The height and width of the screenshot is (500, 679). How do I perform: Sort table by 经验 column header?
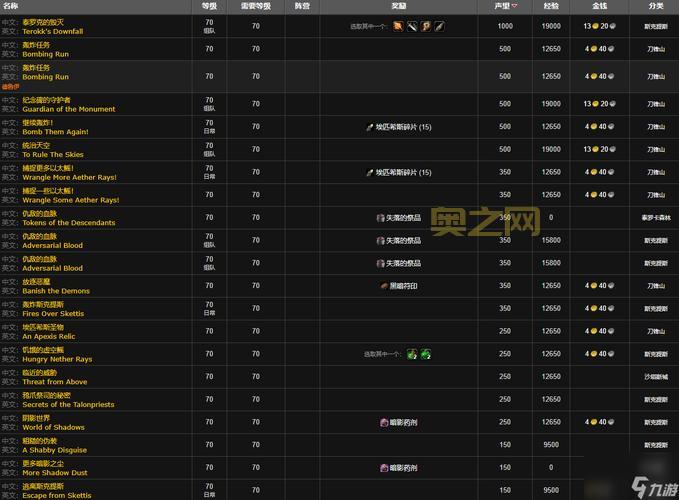coord(551,6)
